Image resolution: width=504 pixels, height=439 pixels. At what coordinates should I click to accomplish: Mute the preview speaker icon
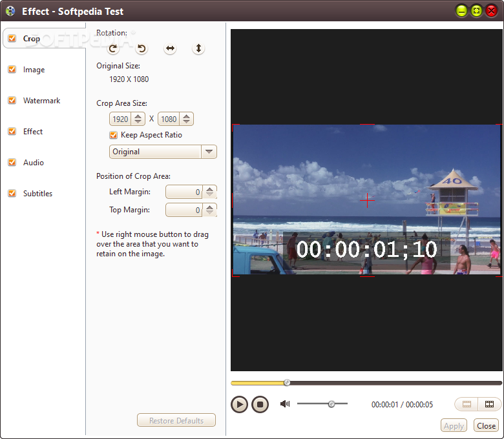285,403
